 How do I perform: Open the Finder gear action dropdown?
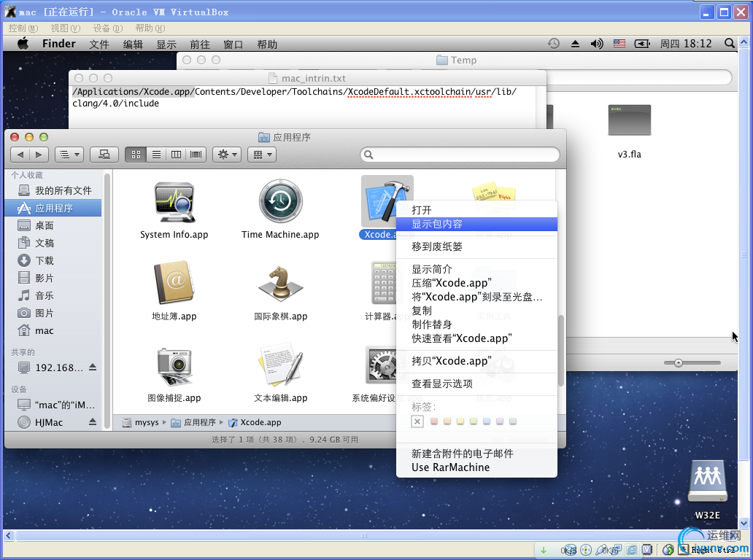coord(227,155)
